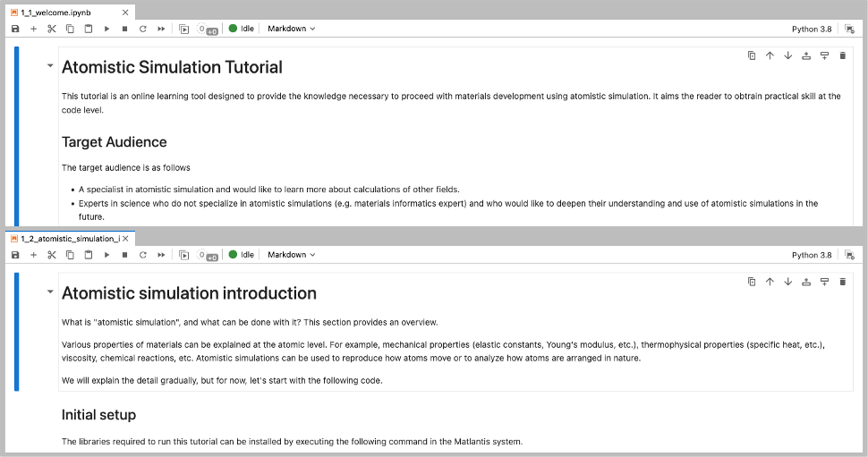Move the Atomistic simulation introduction cell down

pos(787,282)
